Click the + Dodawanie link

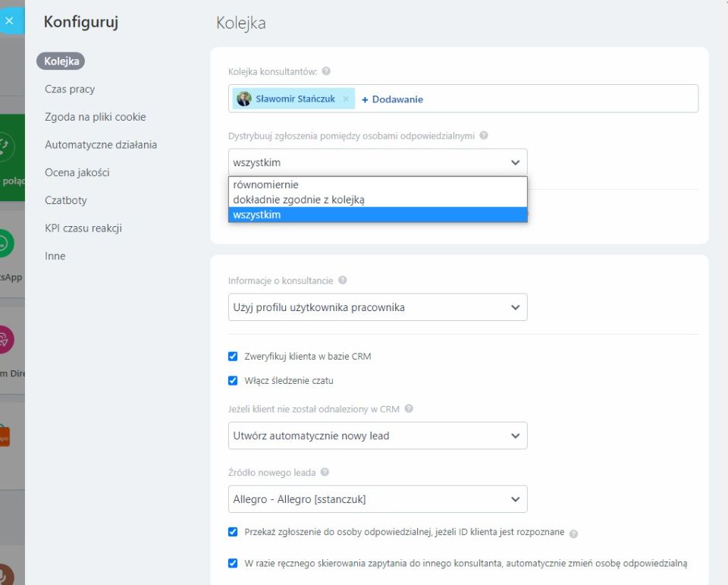[392, 99]
